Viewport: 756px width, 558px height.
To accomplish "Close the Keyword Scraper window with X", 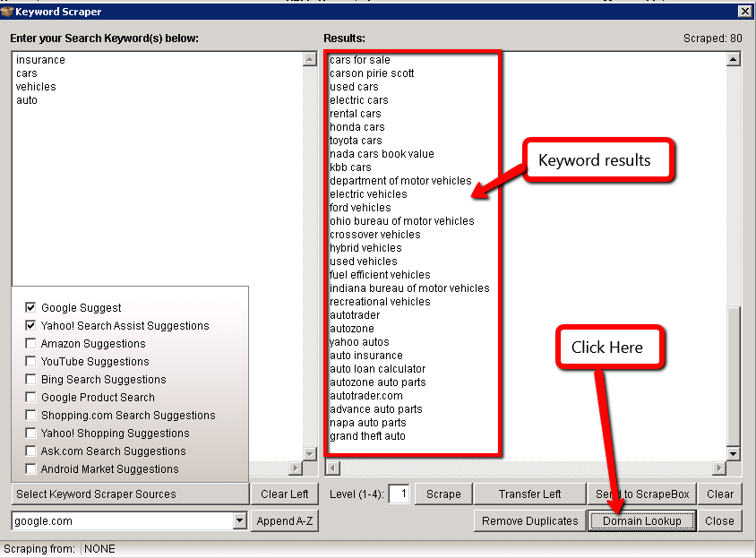I will 744,12.
